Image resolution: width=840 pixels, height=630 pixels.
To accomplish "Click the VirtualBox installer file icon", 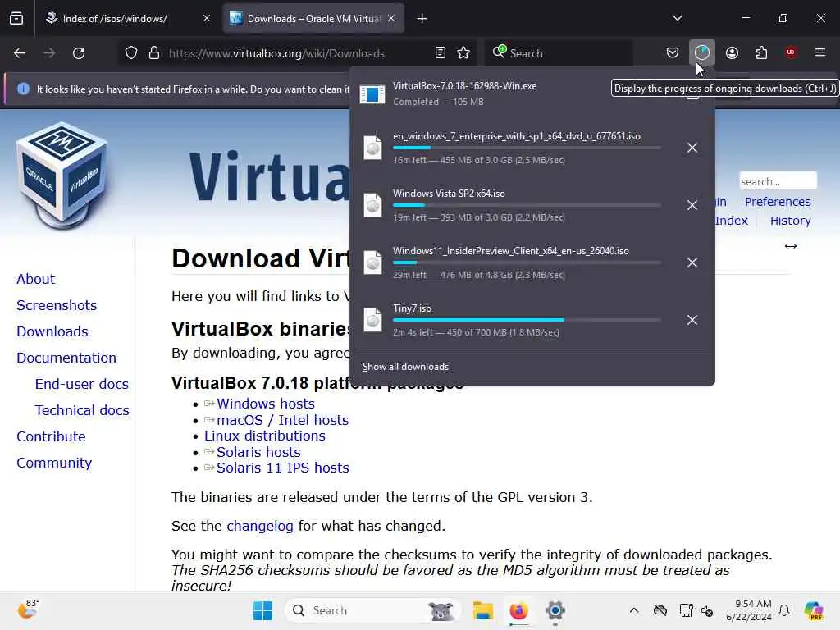I will click(x=372, y=94).
